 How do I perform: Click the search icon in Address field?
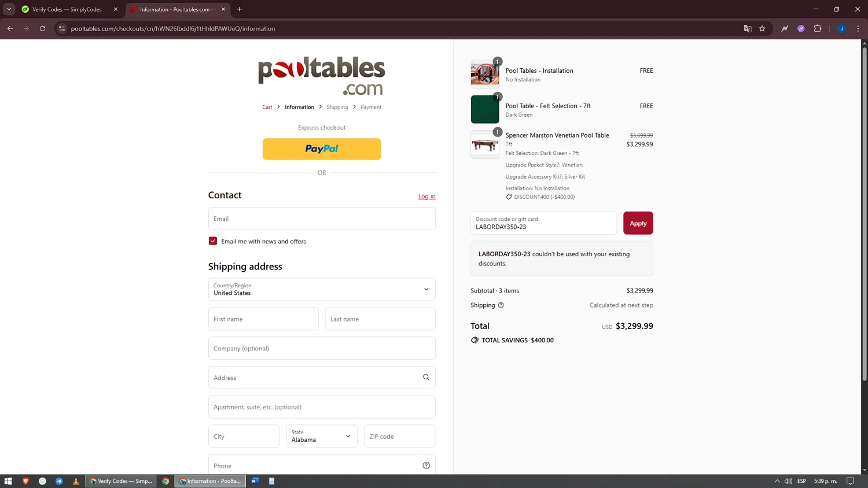click(x=426, y=378)
